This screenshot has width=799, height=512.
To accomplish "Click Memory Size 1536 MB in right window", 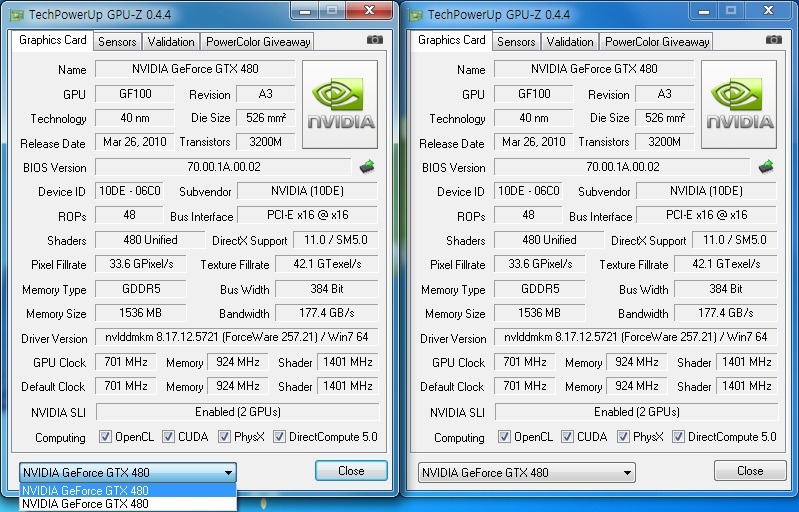I will point(539,313).
